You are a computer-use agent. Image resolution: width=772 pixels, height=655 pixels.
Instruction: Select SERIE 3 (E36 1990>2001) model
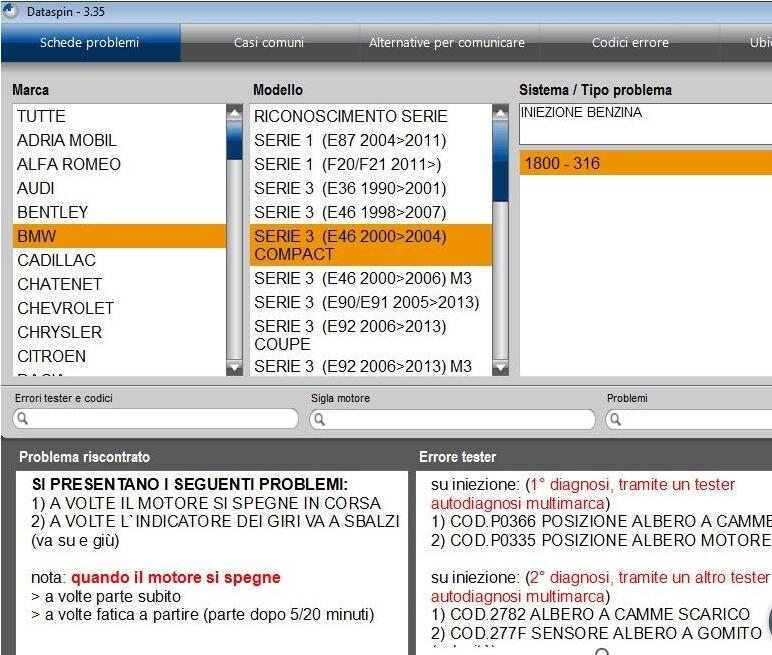[371, 188]
